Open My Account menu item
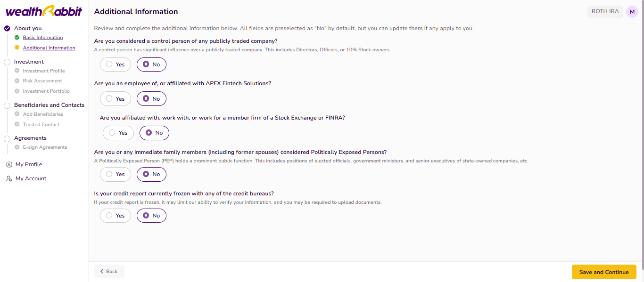The height and width of the screenshot is (282, 644). pos(31,179)
